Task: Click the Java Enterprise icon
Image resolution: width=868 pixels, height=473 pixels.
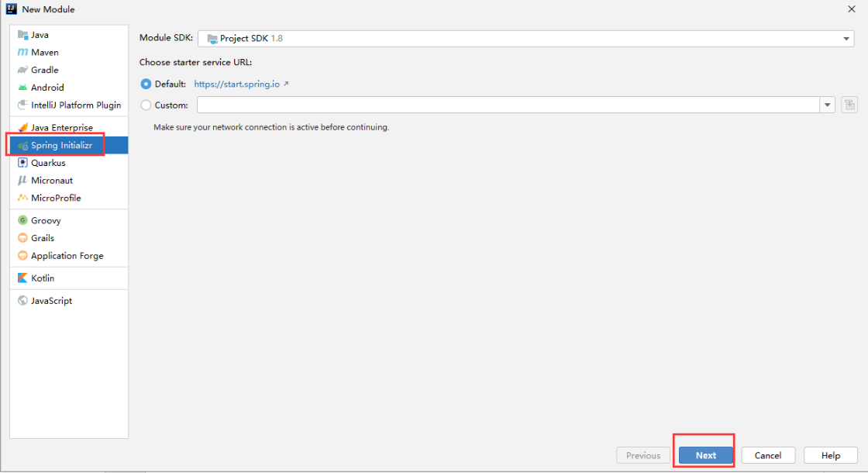Action: tap(22, 127)
